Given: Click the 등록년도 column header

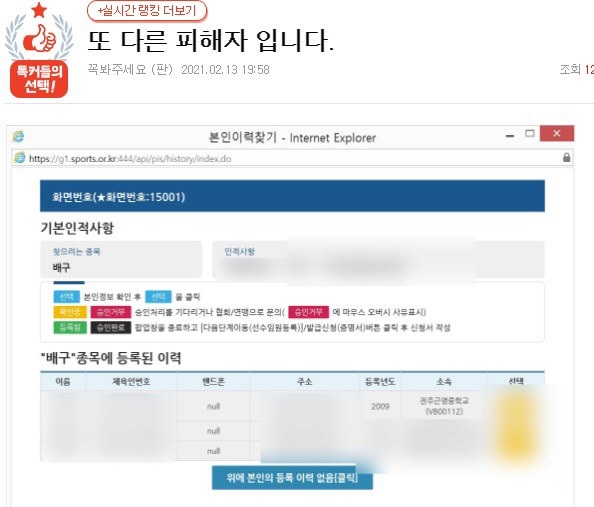Looking at the screenshot, I should (380, 382).
